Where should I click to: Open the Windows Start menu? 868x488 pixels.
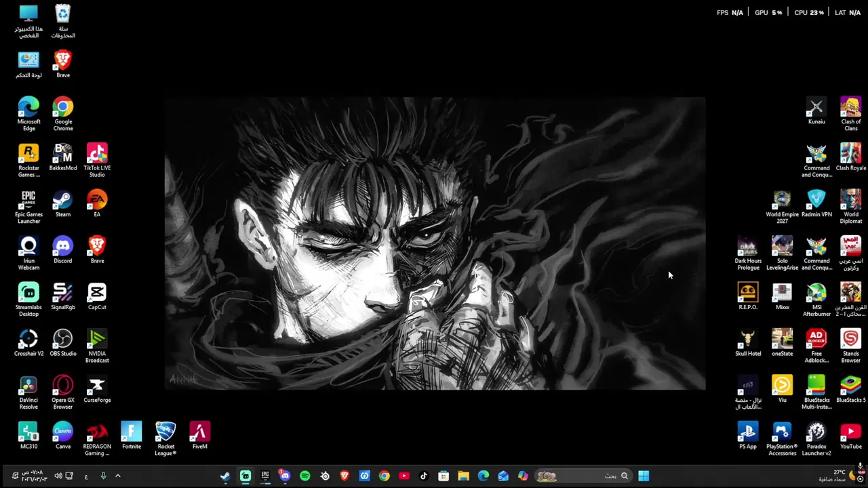(x=644, y=476)
